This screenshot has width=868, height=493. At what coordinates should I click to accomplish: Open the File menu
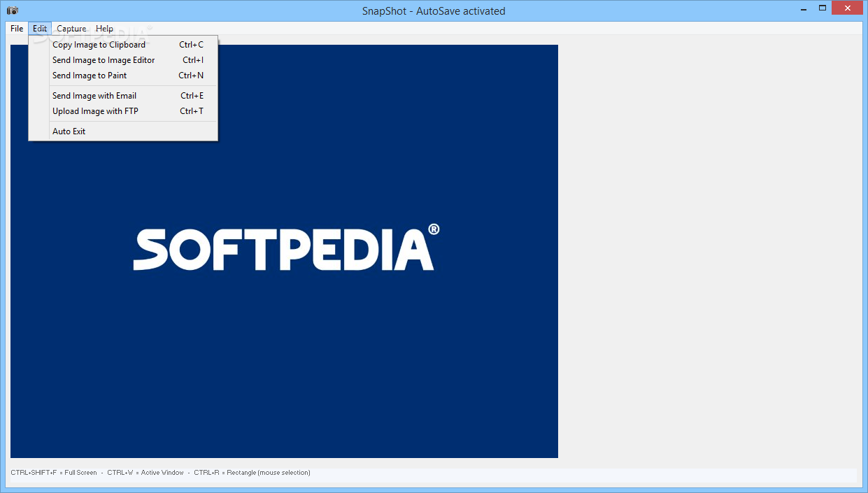pos(17,29)
